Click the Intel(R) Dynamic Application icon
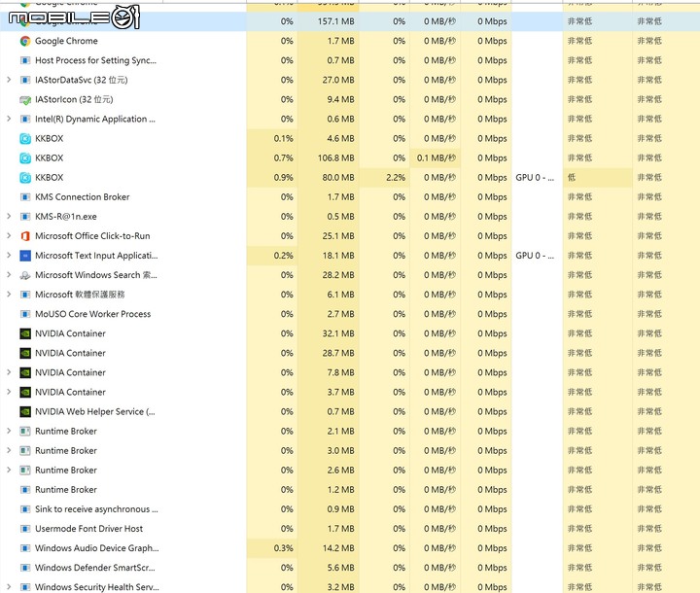Screen dimensions: 700x593 pyautogui.click(x=25, y=119)
